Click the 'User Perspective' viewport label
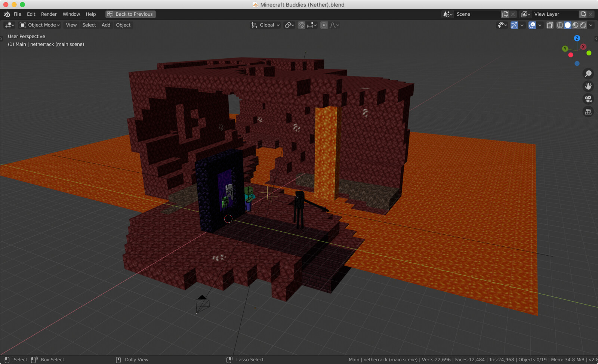 click(x=27, y=36)
